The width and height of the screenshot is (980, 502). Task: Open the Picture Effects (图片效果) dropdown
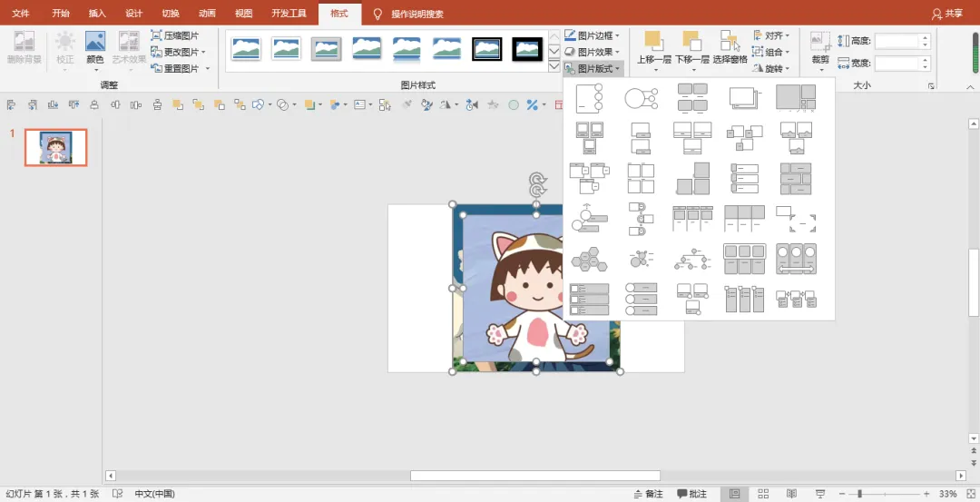coord(593,52)
